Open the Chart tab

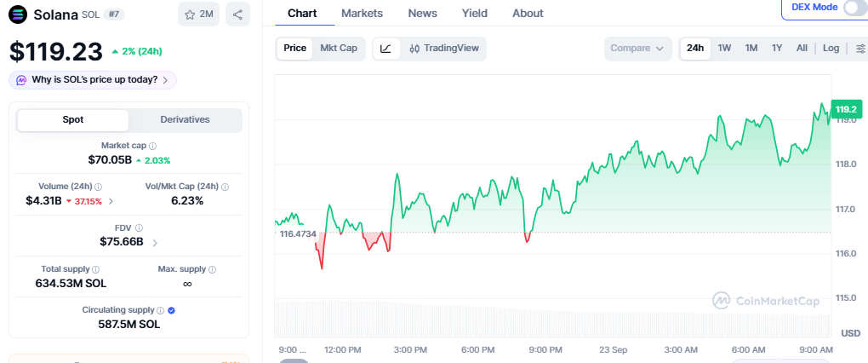(301, 14)
